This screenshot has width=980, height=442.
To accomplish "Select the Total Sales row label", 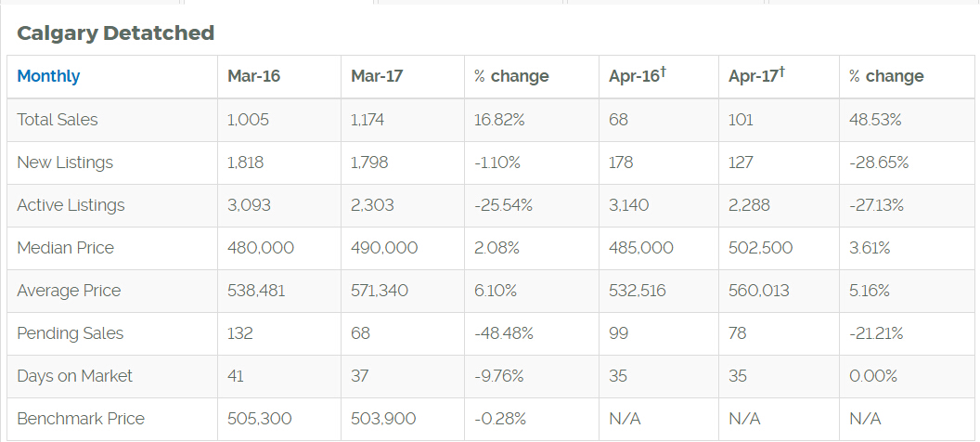I will pyautogui.click(x=58, y=120).
